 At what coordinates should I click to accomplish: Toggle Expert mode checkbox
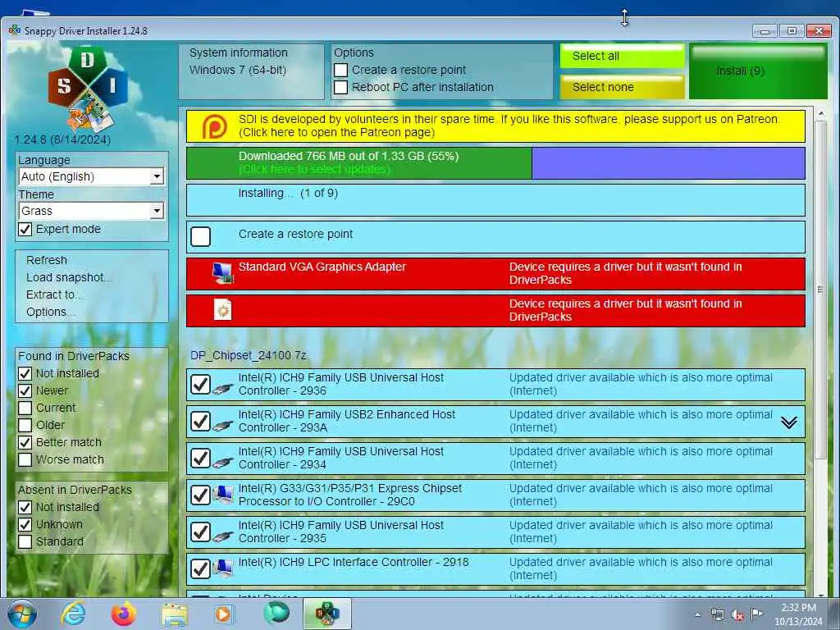click(x=25, y=230)
